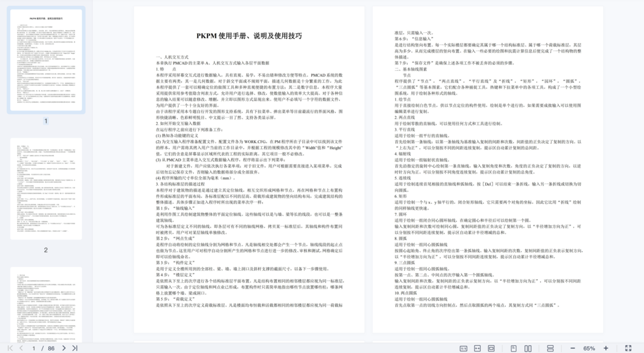Click the line '第 5 步：“荷载定义”'

175,299
